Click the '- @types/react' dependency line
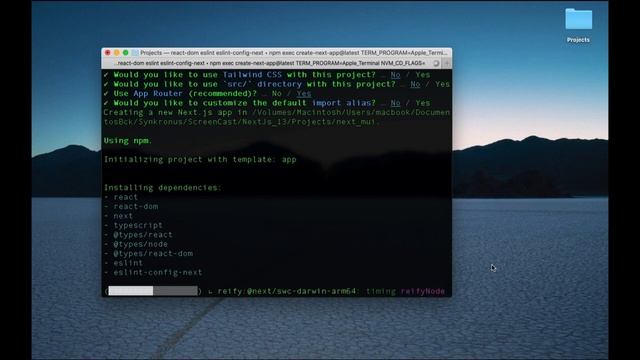The image size is (640, 360). click(x=138, y=234)
